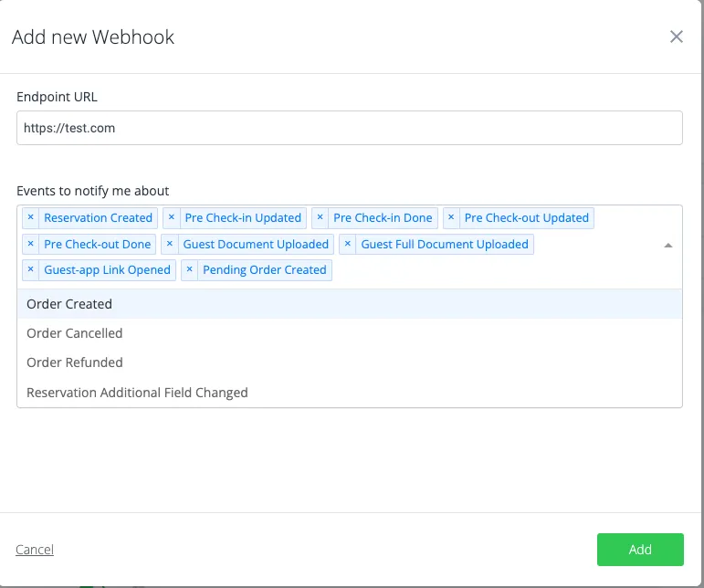Close the Add new Webhook dialog
Screen dimensions: 704x588
[x=677, y=37]
